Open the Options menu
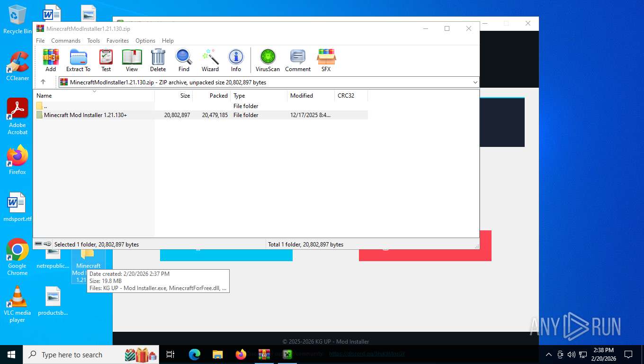 coord(145,41)
